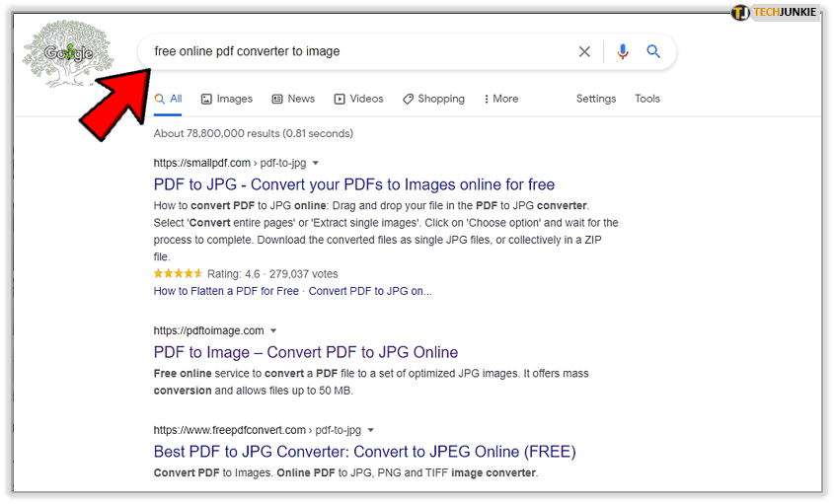Expand freepdfconvert.com result dropdown arrow
The image size is (834, 504).
click(x=370, y=430)
